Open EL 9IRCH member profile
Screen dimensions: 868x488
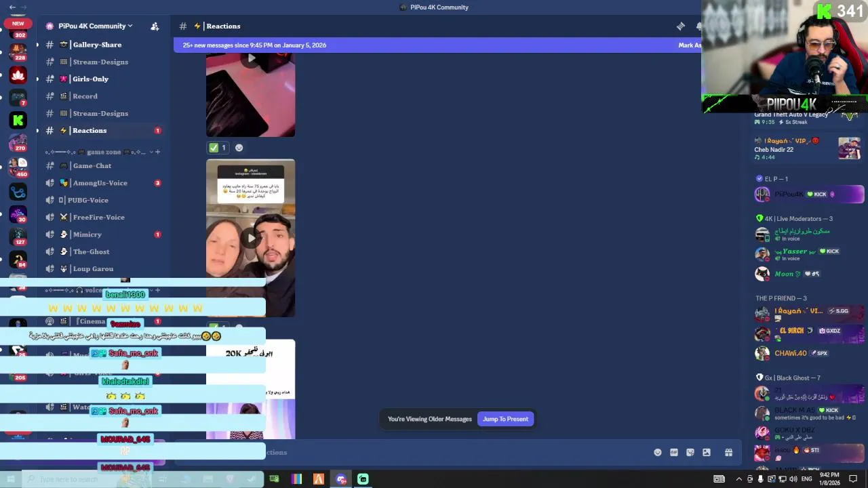pos(808,333)
